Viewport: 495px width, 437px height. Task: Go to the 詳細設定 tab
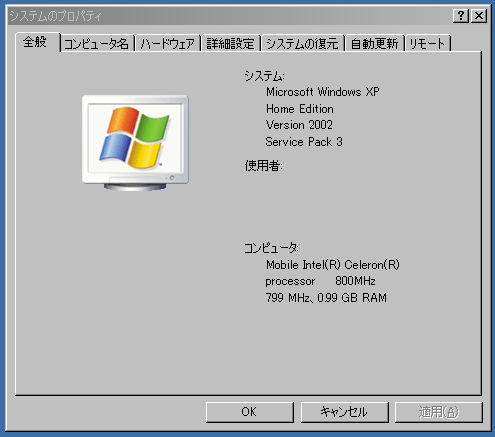click(230, 44)
